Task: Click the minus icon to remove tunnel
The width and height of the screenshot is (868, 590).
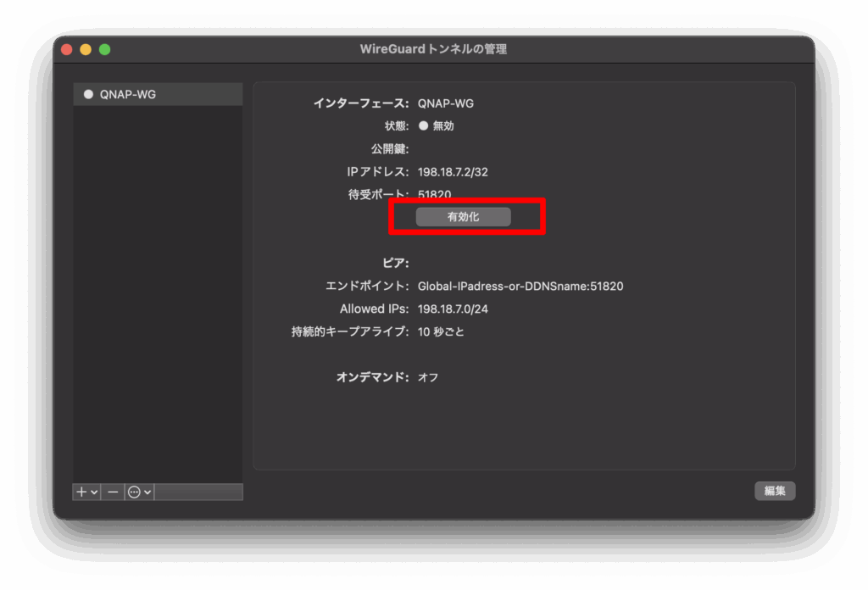Action: (x=113, y=492)
